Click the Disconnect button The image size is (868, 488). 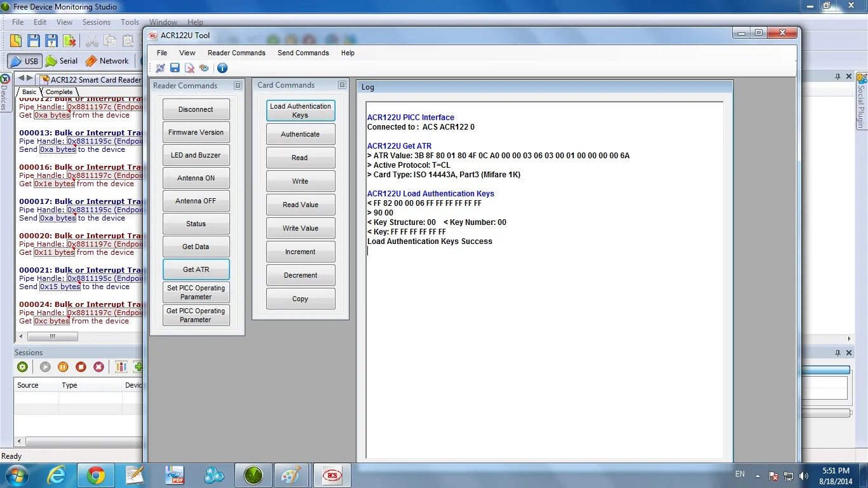coord(196,109)
